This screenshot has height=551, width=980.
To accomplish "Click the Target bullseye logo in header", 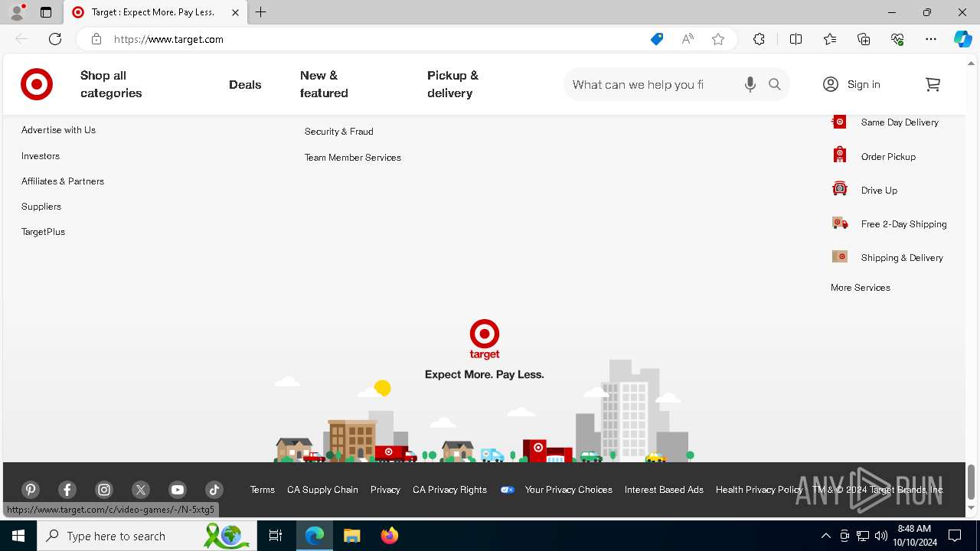I will pos(37,84).
